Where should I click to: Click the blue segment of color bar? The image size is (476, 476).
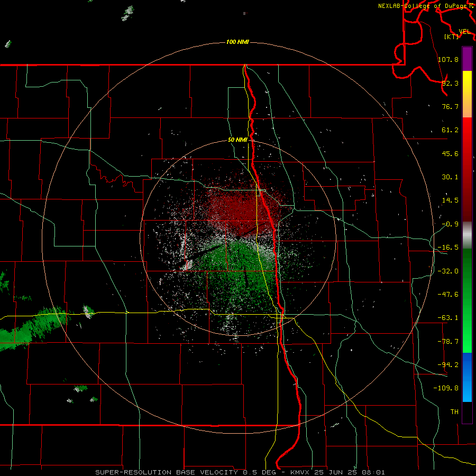[467, 377]
